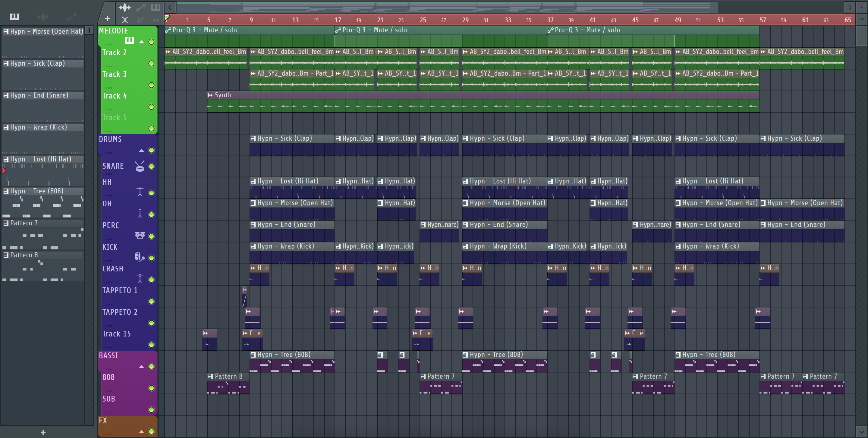Image resolution: width=868 pixels, height=438 pixels.
Task: Open the options dots on 808 track
Action: pyautogui.click(x=109, y=391)
